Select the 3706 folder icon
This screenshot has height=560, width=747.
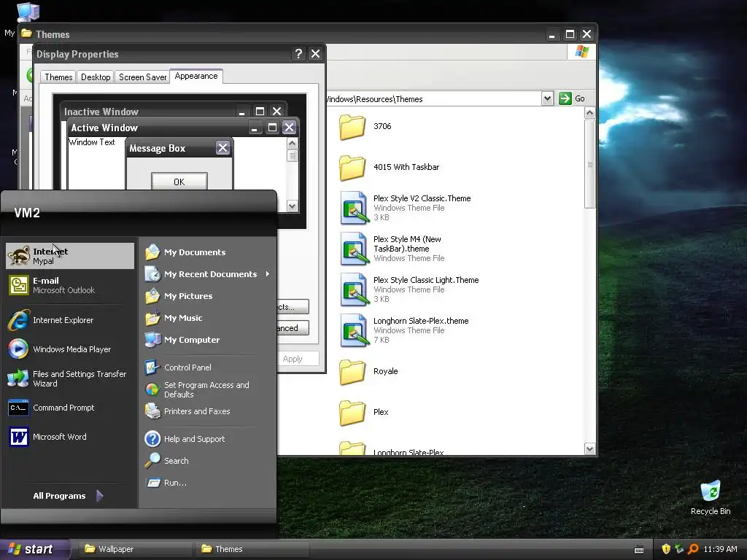pyautogui.click(x=352, y=127)
